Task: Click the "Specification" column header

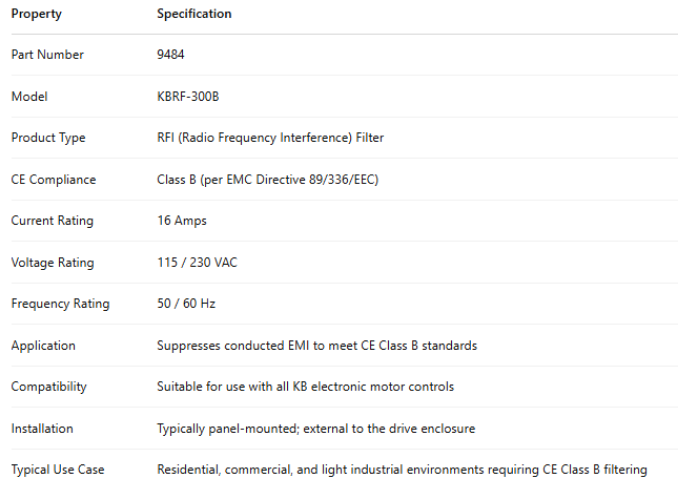Action: click(x=194, y=14)
